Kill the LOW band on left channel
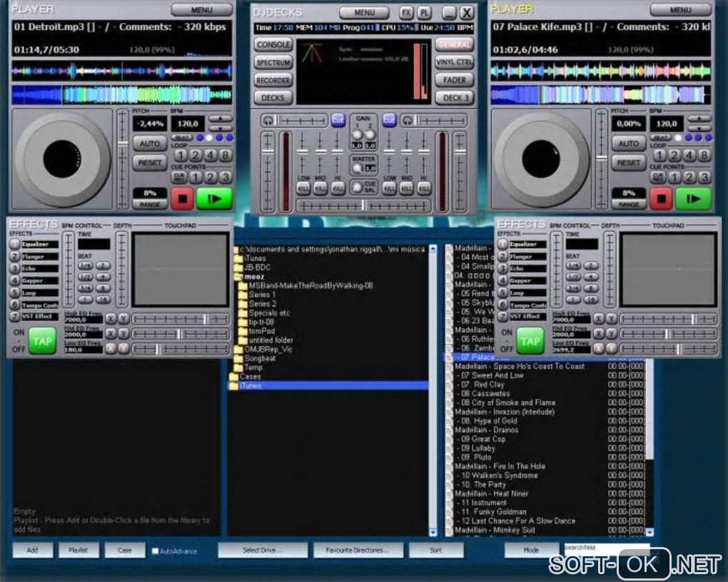 click(x=303, y=188)
